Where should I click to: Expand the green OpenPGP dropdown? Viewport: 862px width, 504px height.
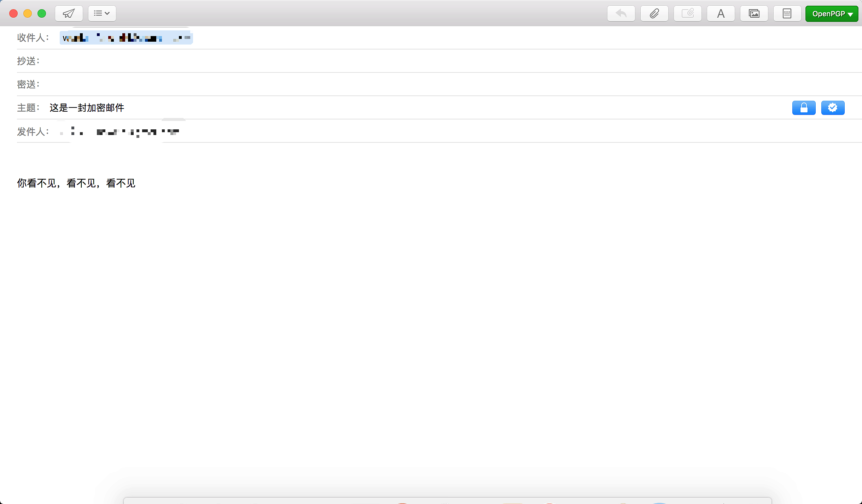(832, 14)
